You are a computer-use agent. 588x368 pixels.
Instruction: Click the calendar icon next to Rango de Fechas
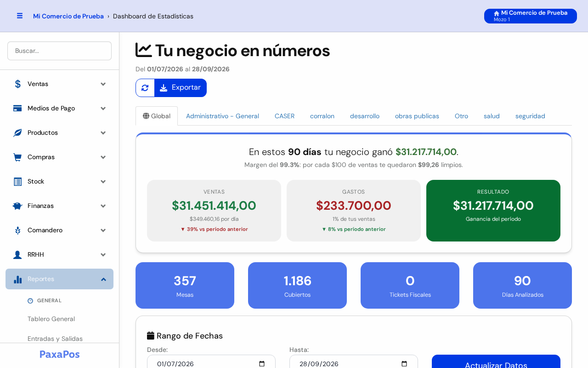pos(151,336)
